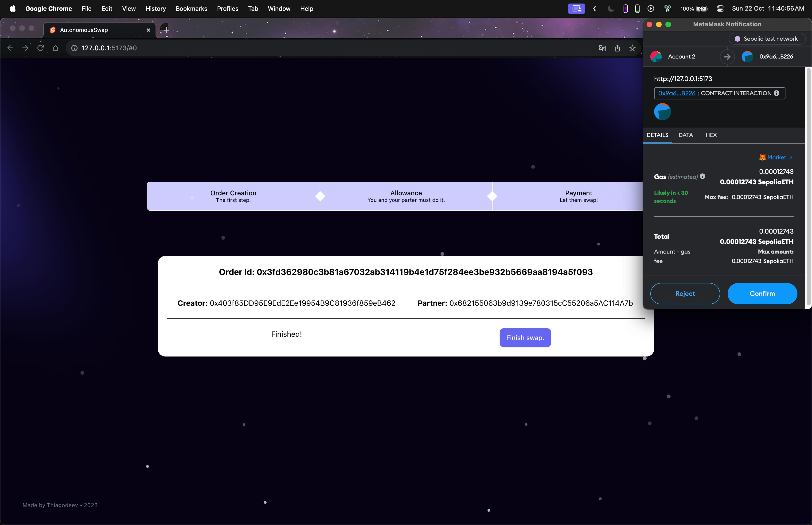The image size is (812, 525).
Task: Confirm the MetaMask transaction
Action: coord(762,294)
